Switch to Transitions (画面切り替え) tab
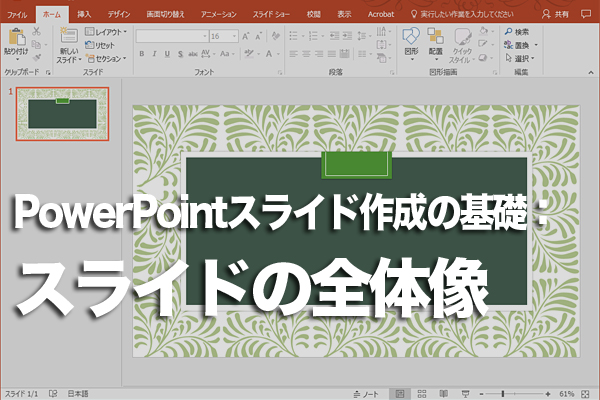 click(165, 15)
